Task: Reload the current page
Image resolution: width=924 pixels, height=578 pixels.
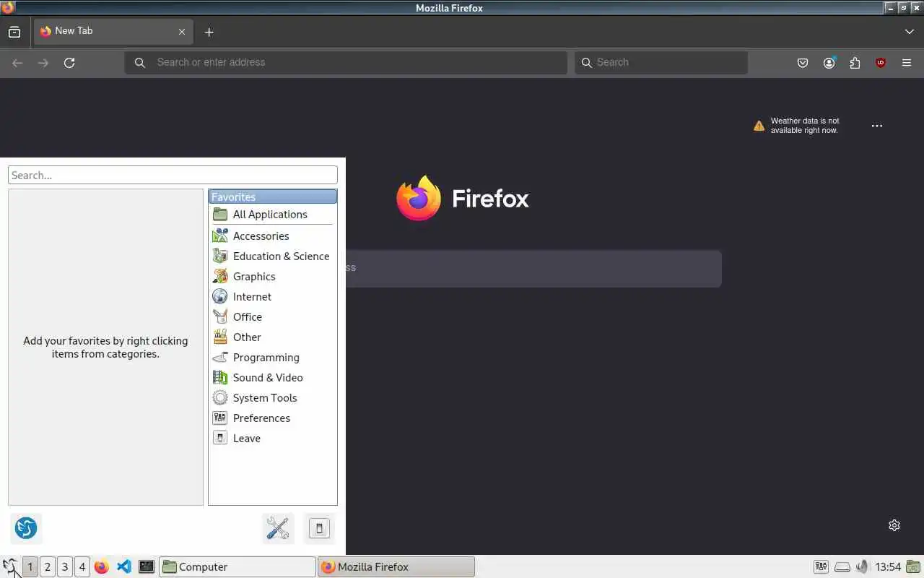Action: tap(69, 63)
